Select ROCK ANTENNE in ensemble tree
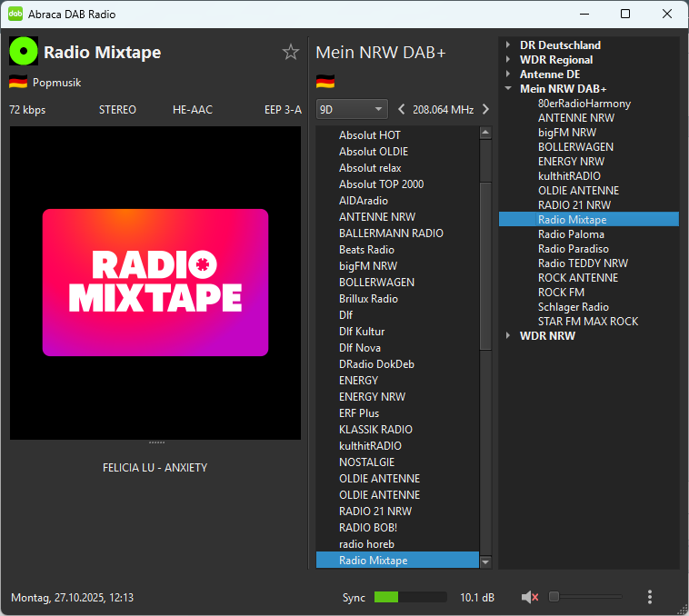 tap(577, 278)
